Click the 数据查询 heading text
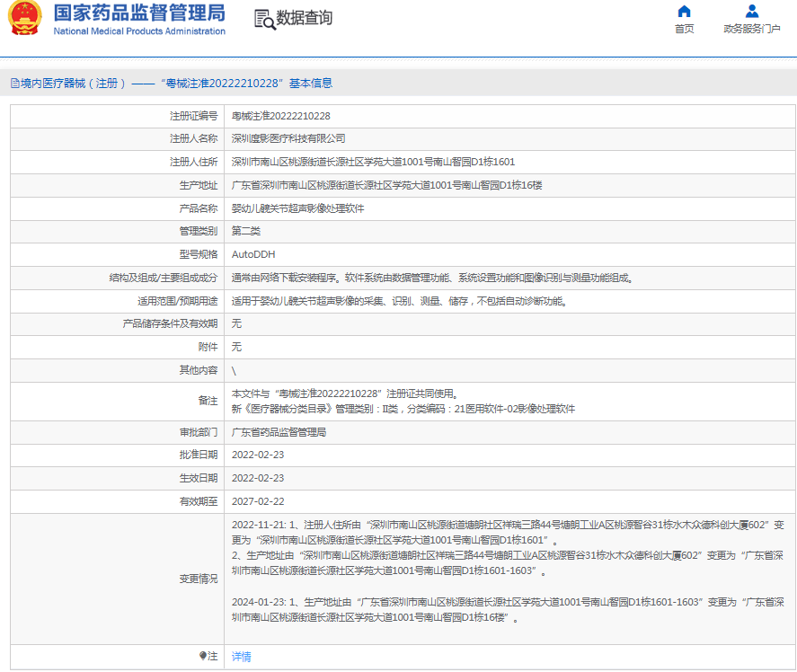 tap(304, 18)
